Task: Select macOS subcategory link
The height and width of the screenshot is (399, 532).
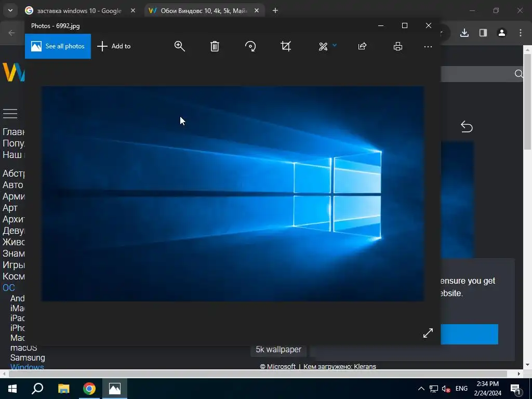Action: click(24, 348)
